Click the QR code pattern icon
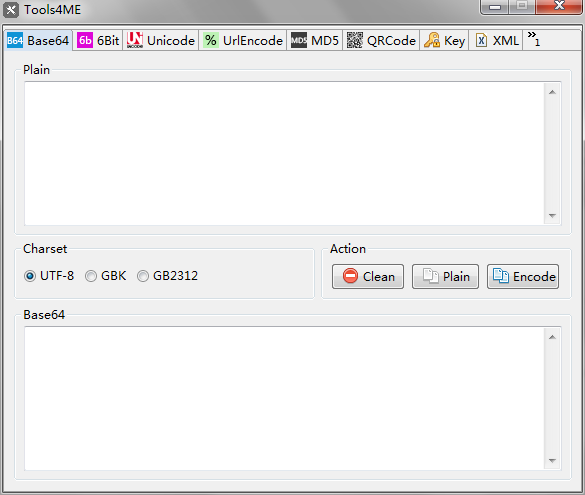Screen dimensions: 585x495 click(x=355, y=40)
